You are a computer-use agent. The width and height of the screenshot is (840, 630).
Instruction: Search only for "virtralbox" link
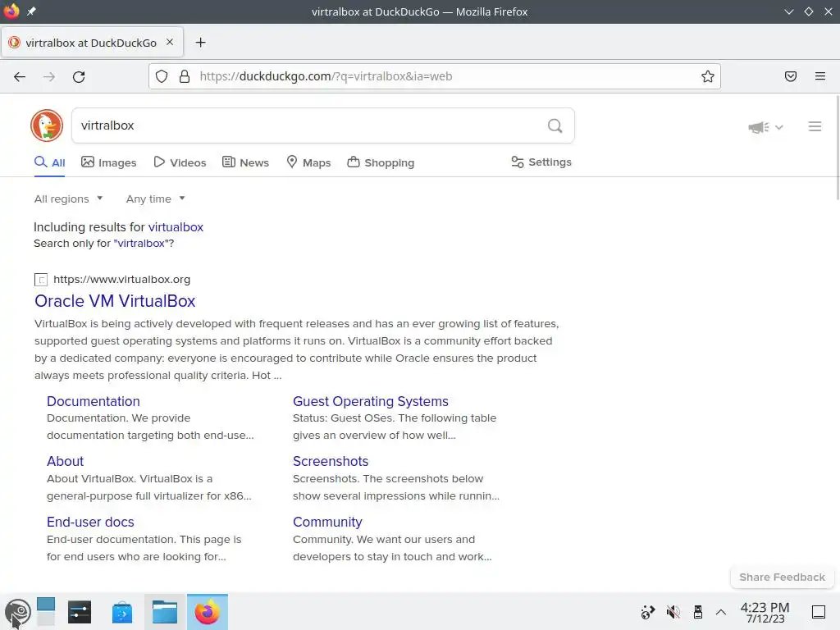142,243
